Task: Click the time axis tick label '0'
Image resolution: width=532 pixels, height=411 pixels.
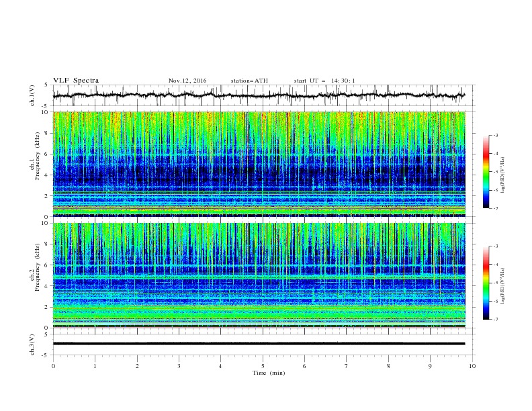Action: [53, 366]
